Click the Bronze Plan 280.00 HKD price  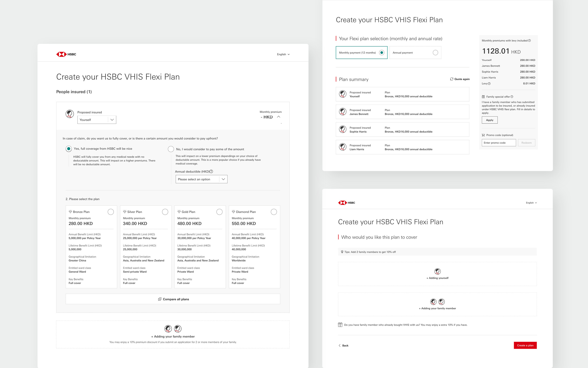[81, 223]
